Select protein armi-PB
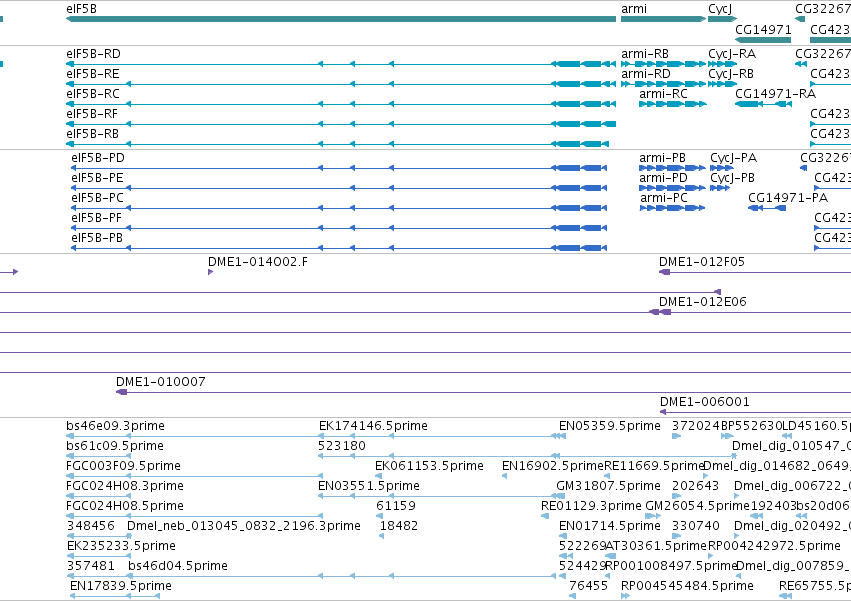This screenshot has width=851, height=601. coord(662,158)
